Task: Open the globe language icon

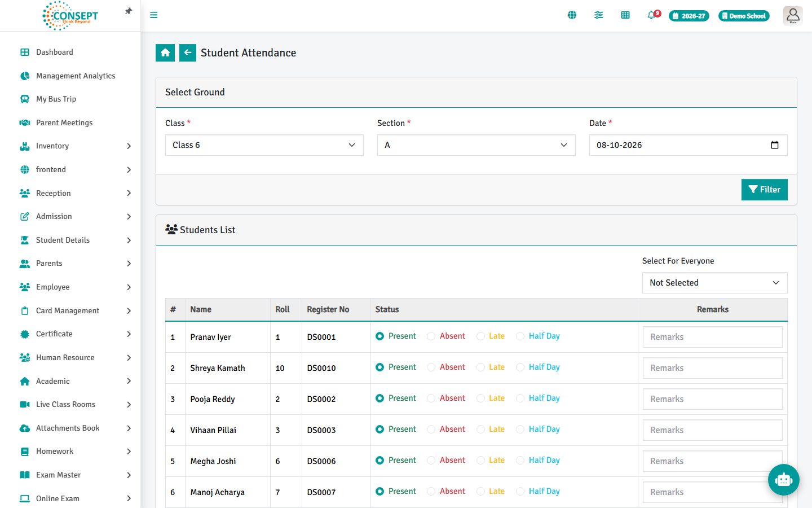Action: pyautogui.click(x=572, y=15)
